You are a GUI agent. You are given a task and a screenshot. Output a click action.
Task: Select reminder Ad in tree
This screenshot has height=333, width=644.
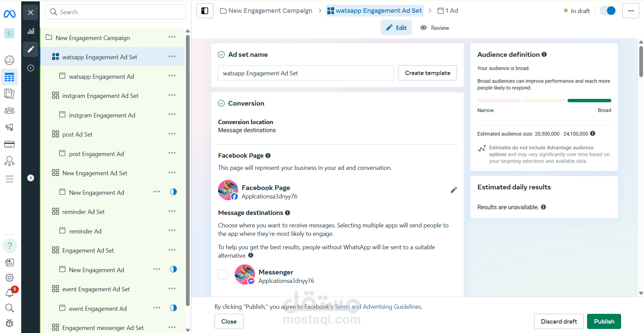[85, 231]
